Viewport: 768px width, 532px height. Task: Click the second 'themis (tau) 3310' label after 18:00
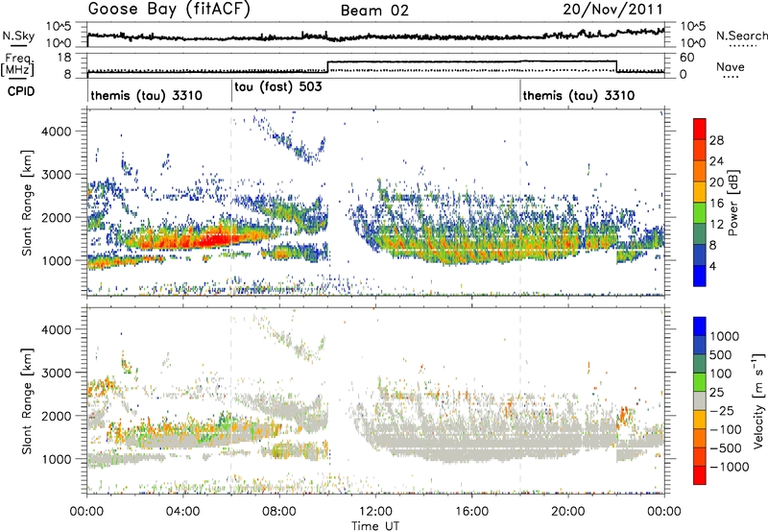pos(579,95)
